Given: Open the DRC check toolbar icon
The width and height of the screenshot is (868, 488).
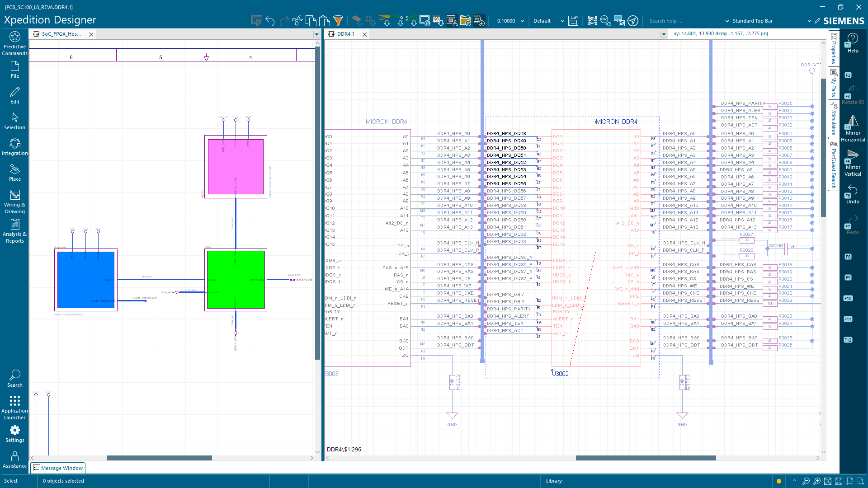Looking at the screenshot, I should pos(606,21).
